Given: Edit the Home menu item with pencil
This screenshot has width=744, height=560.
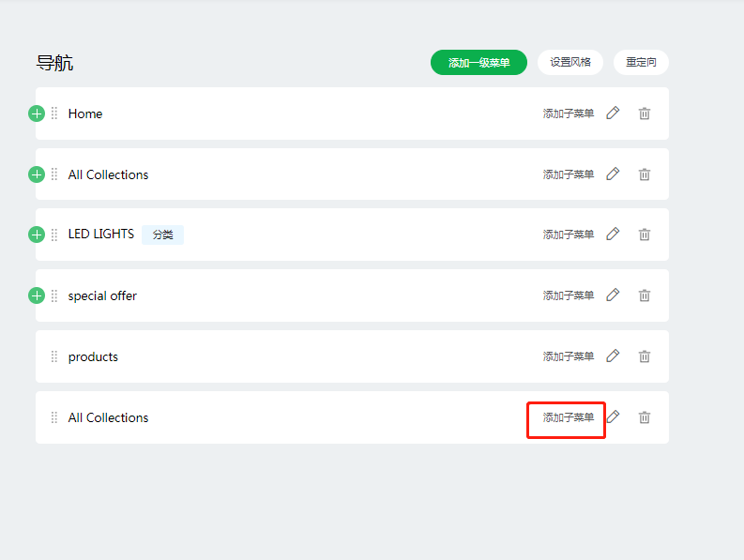Looking at the screenshot, I should coord(613,113).
